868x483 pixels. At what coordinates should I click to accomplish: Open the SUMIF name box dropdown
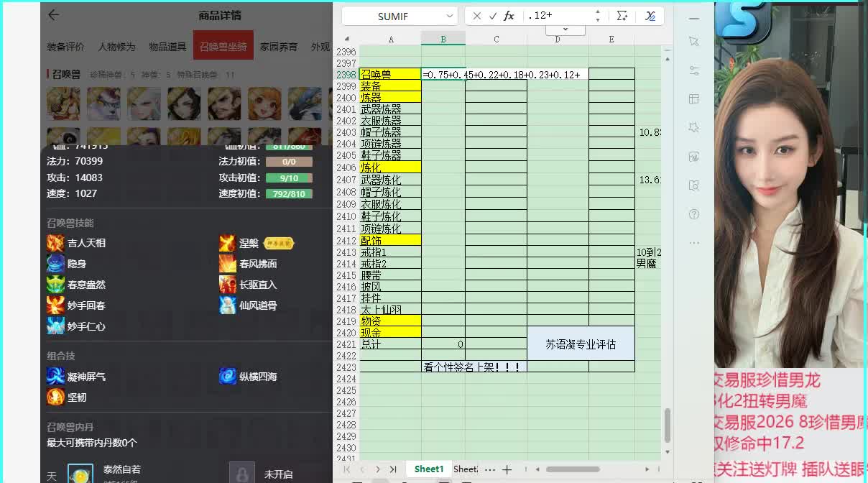(x=450, y=16)
